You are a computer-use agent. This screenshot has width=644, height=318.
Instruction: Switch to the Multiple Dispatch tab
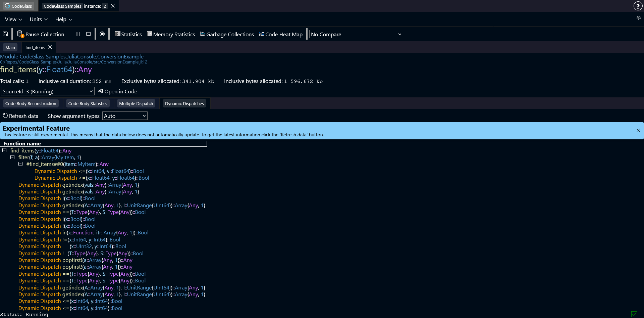tap(136, 103)
